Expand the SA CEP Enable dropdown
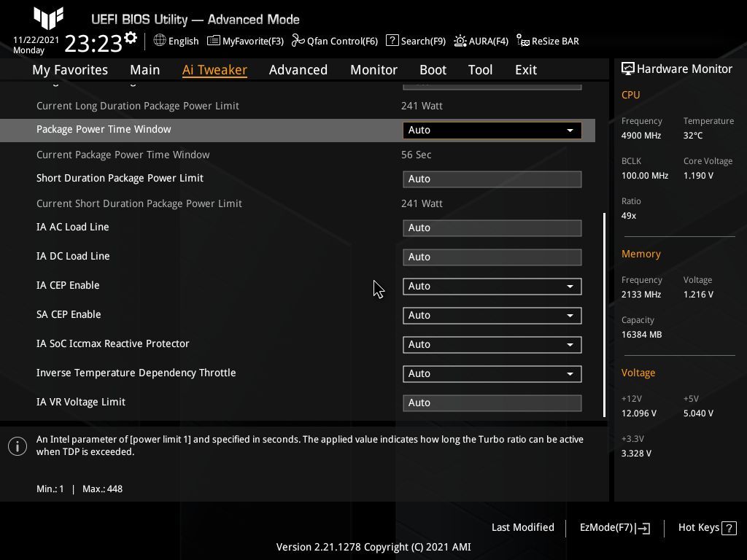 coord(492,315)
